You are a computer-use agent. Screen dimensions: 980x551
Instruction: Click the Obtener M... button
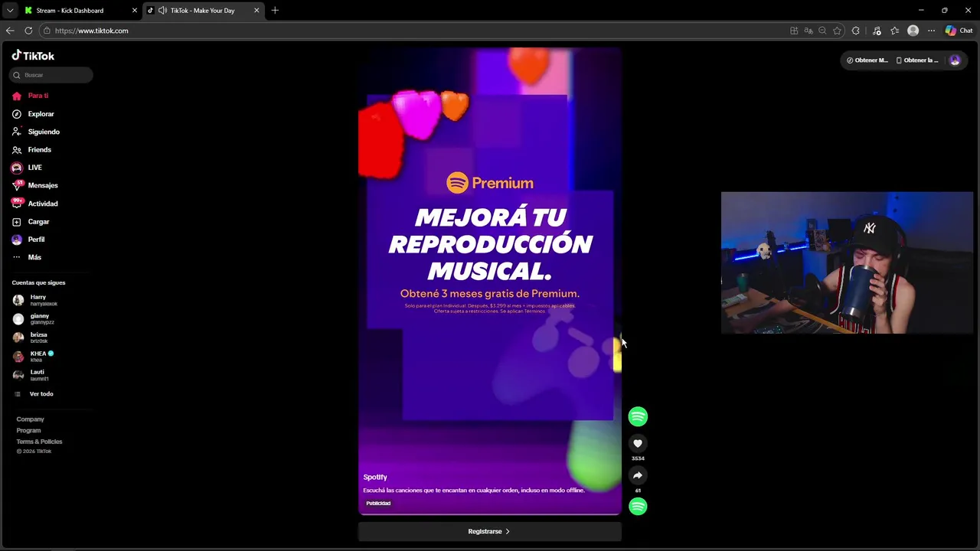(867, 60)
